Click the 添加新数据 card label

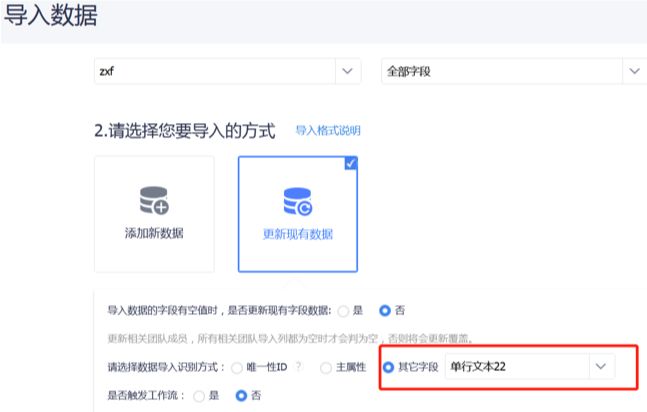[x=153, y=234]
